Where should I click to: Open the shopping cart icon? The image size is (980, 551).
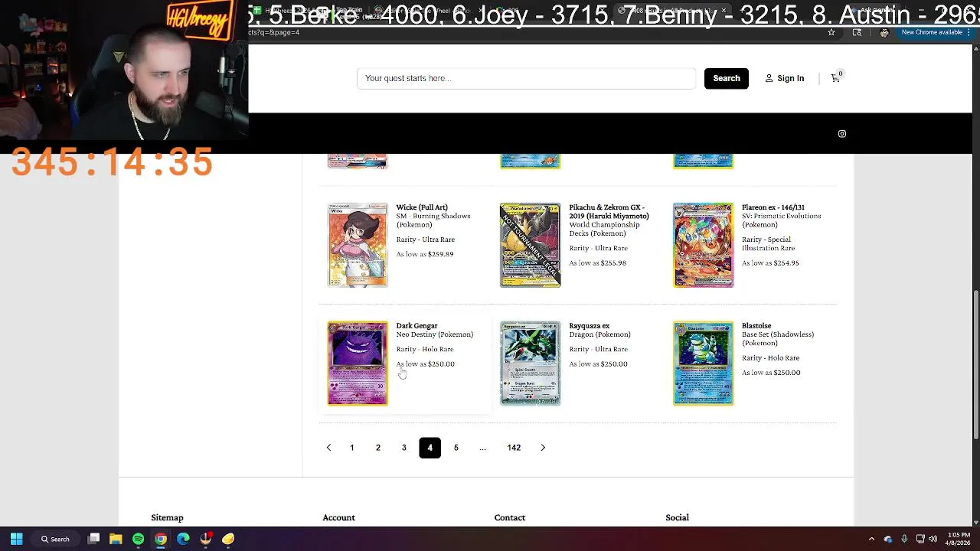[835, 78]
